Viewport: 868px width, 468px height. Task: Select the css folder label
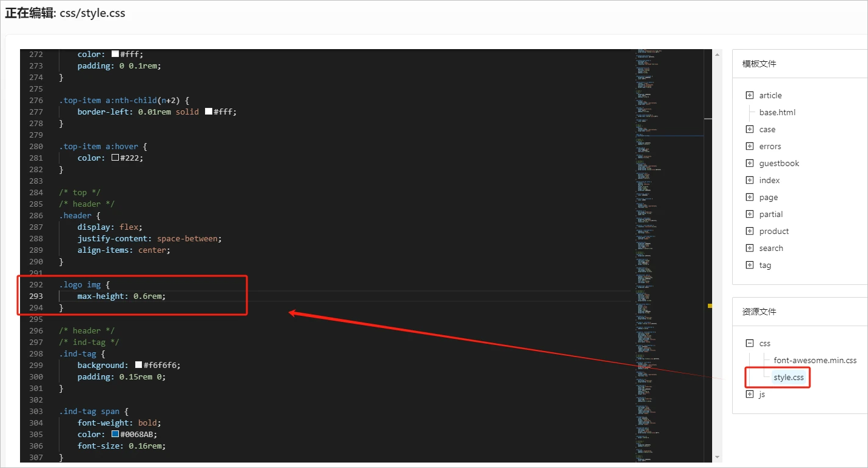click(765, 343)
